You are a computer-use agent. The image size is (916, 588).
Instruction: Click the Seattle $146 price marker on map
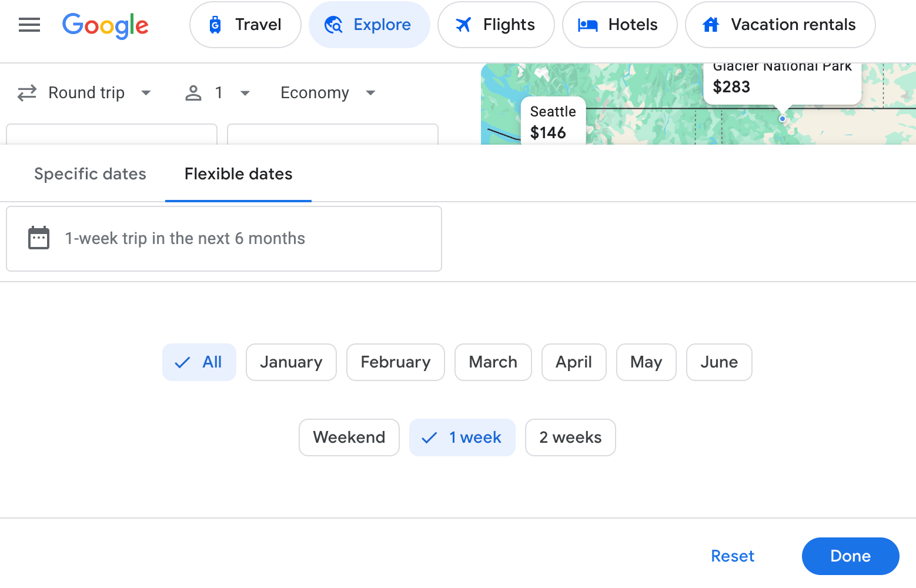553,122
